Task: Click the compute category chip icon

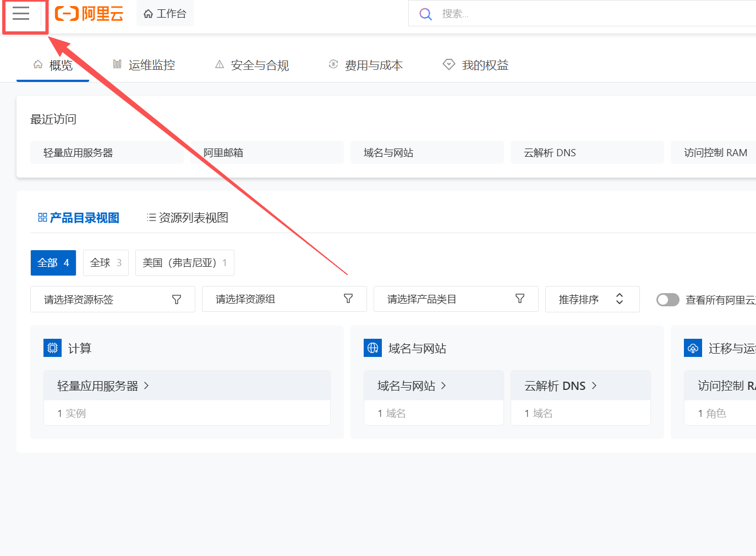Action: pyautogui.click(x=52, y=348)
